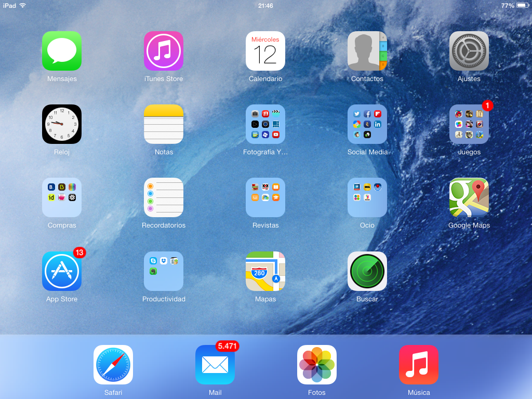Viewport: 532px width, 399px height.
Task: Open the Juegos folder
Action: [469, 124]
